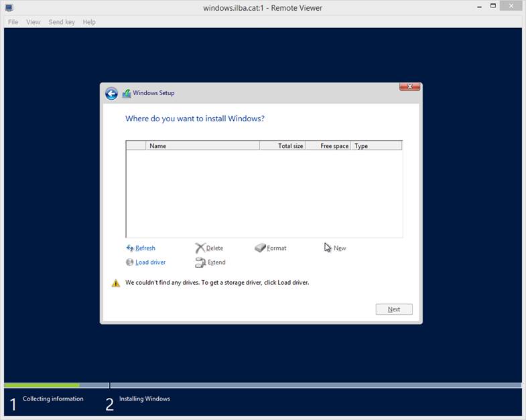Image resolution: width=526 pixels, height=420 pixels.
Task: Open the Send key menu
Action: coord(62,22)
